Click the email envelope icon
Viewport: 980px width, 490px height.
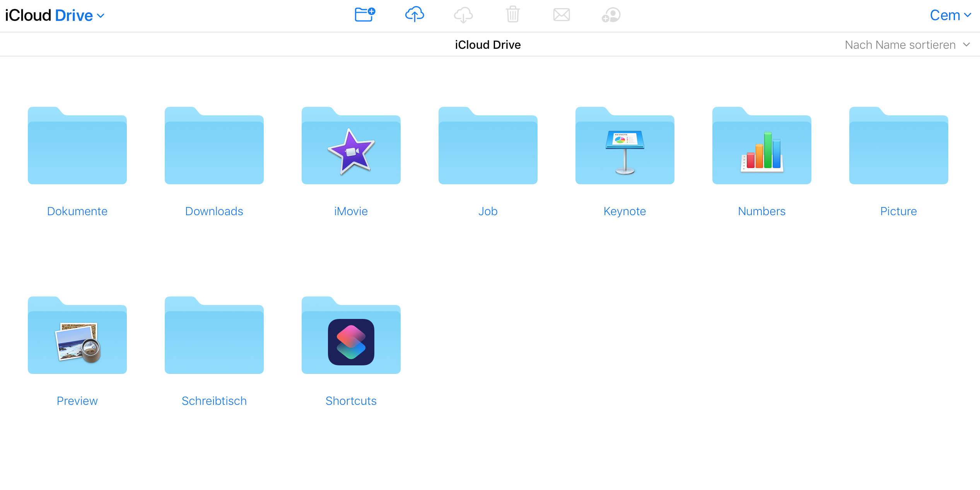pos(561,15)
